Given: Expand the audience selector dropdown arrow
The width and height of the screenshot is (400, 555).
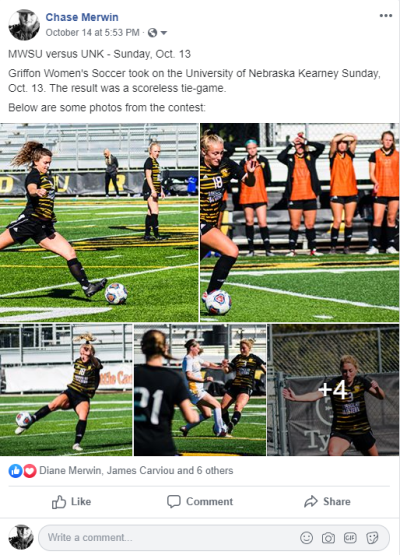Looking at the screenshot, I should pos(164,33).
